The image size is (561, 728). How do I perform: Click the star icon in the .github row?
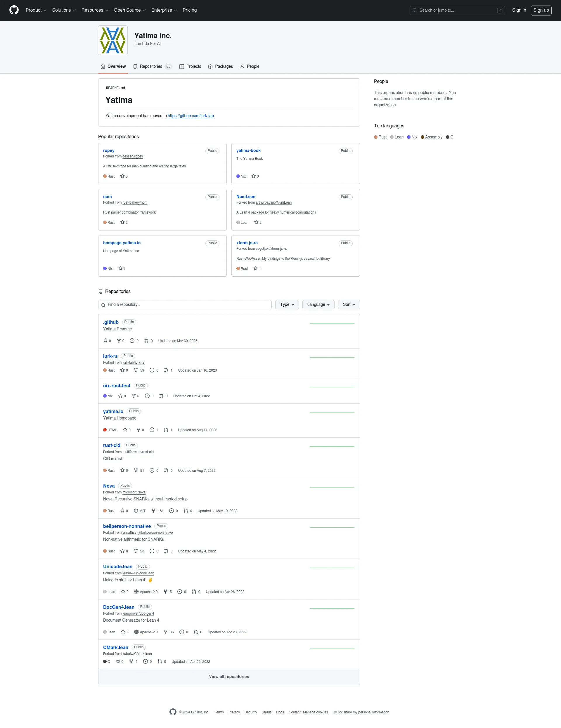tap(105, 341)
